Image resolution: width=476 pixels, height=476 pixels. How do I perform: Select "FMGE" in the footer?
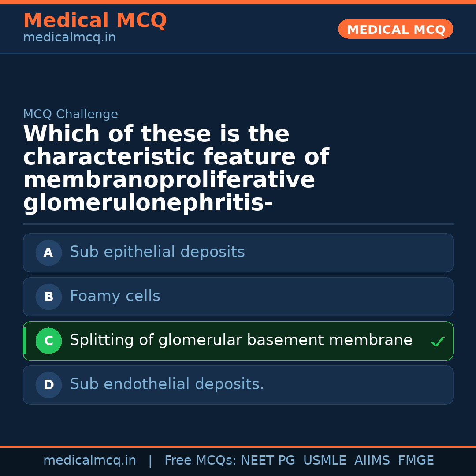[x=416, y=461]
